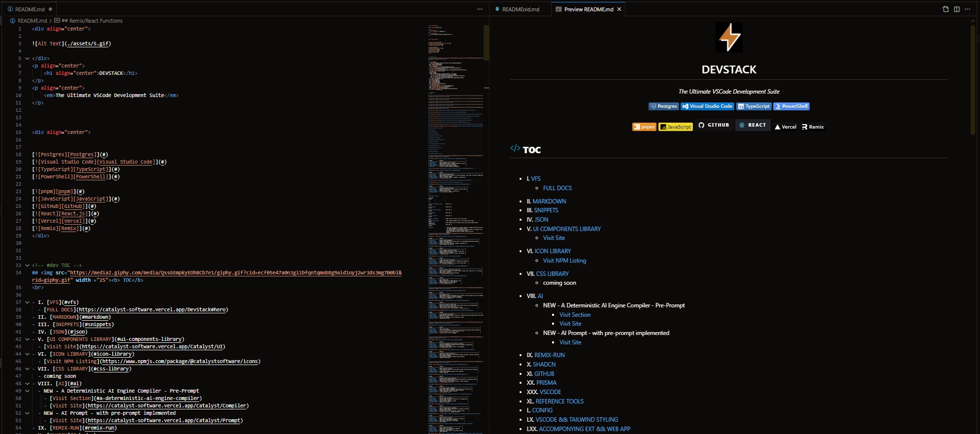
Task: Click the Vercel badge in preview
Action: (785, 127)
